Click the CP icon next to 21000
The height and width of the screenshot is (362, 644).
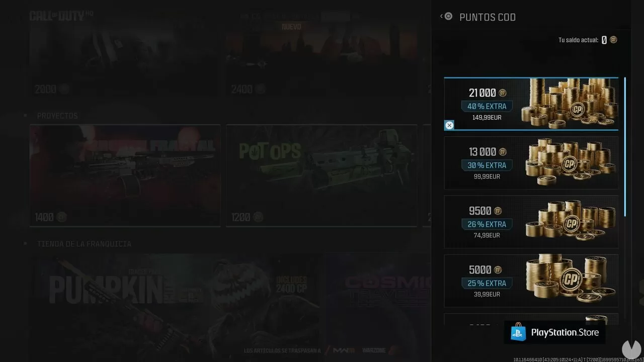pos(502,93)
